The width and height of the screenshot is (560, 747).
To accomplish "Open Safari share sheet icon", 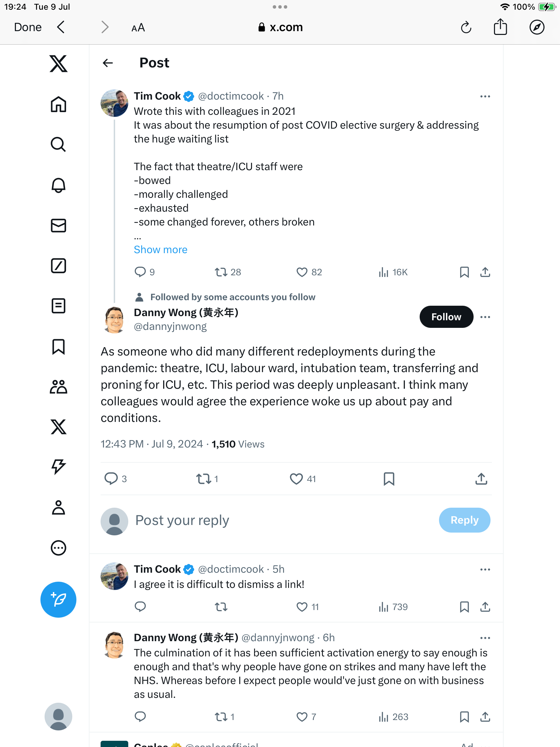I will point(500,27).
